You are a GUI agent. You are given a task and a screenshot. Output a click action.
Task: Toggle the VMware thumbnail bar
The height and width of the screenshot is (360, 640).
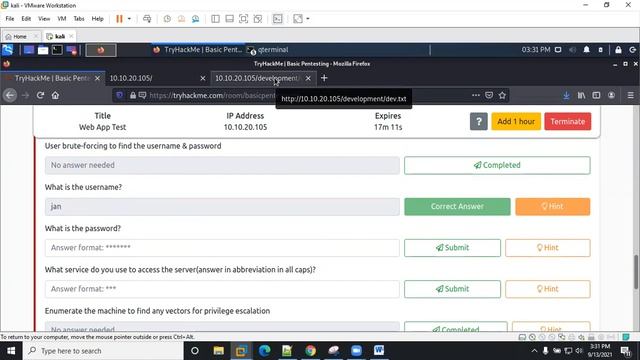(229, 19)
